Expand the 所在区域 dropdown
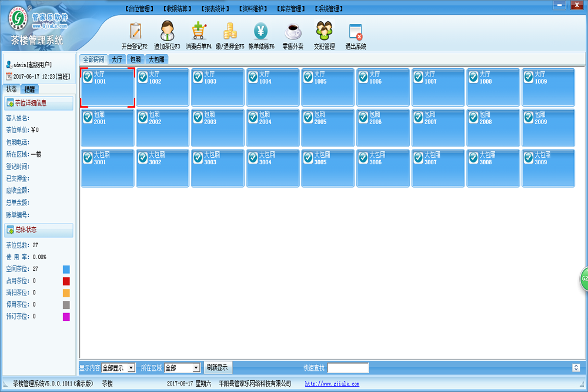This screenshot has width=588, height=392. coord(196,368)
